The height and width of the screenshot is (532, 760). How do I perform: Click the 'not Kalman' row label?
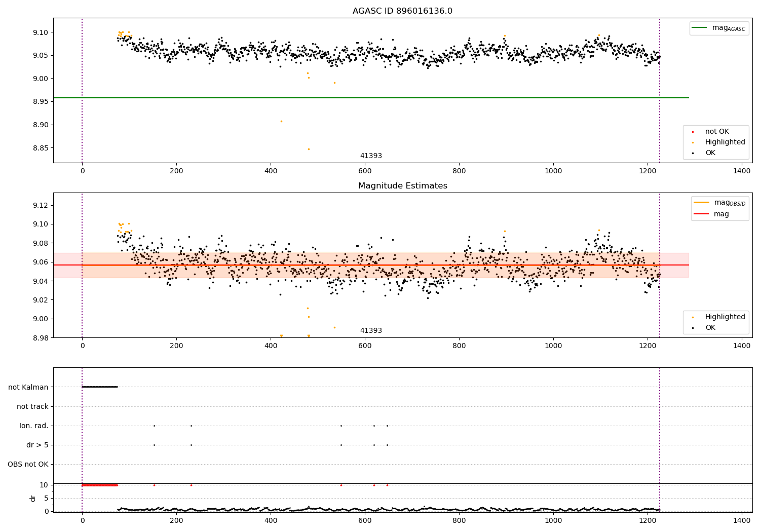click(28, 387)
